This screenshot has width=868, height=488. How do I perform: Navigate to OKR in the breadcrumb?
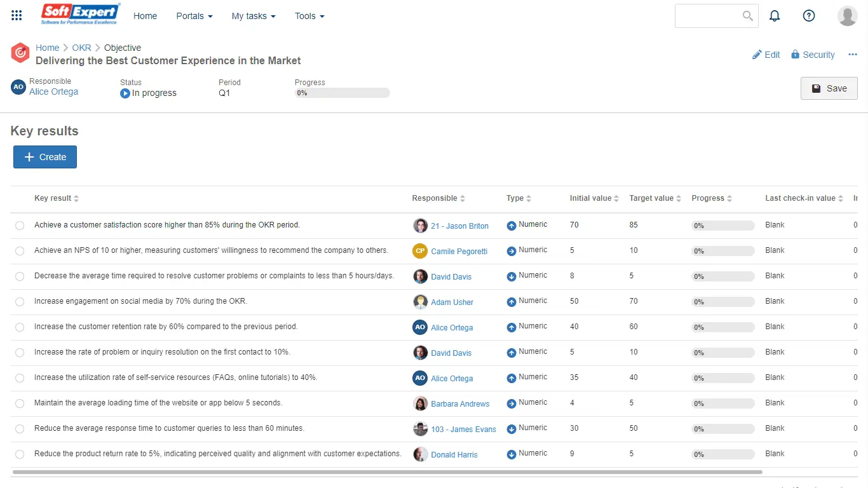pos(81,48)
